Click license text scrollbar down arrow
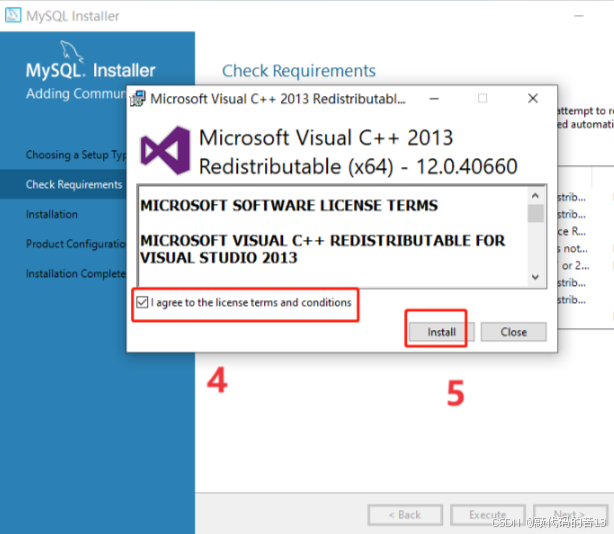Screen dimensions: 614x534 [535, 277]
